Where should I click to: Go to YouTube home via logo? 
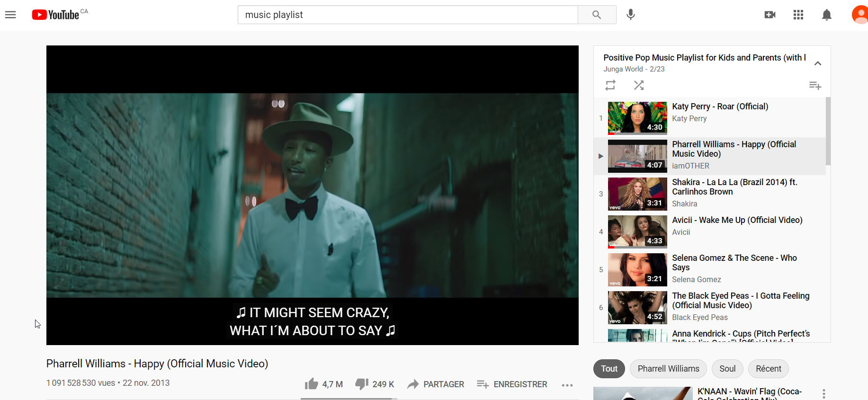pyautogui.click(x=55, y=15)
